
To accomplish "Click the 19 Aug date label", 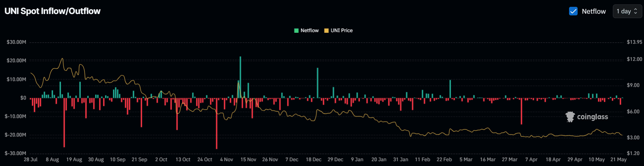I will click(74, 160).
